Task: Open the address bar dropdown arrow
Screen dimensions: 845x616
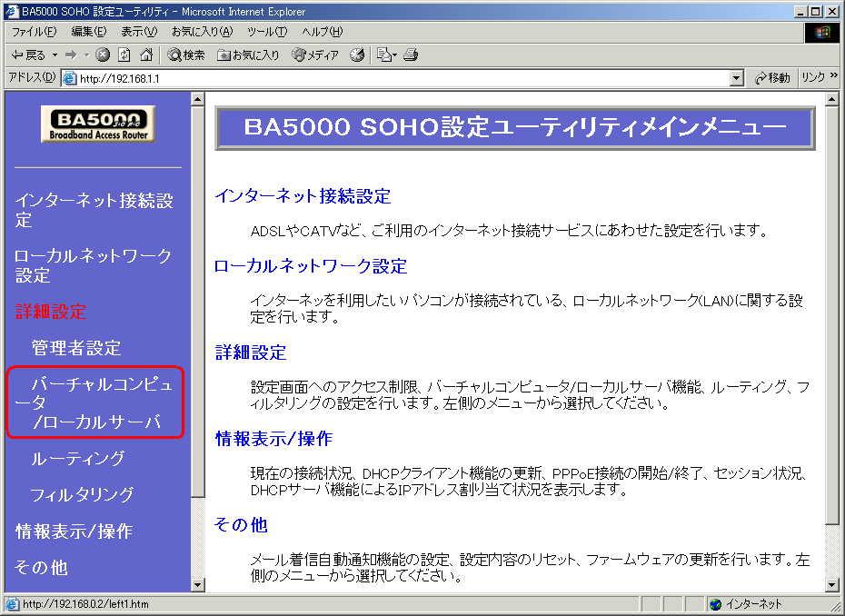Action: coord(737,79)
